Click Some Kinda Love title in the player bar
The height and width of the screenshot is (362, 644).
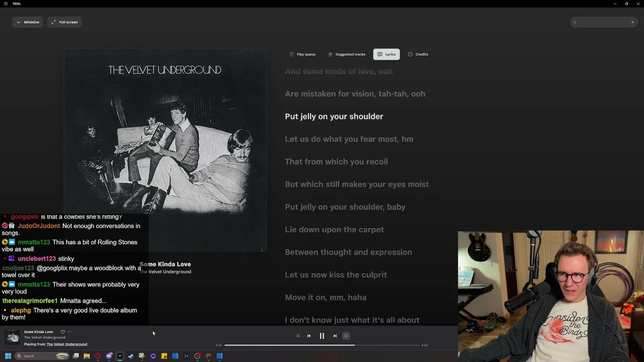click(x=38, y=332)
